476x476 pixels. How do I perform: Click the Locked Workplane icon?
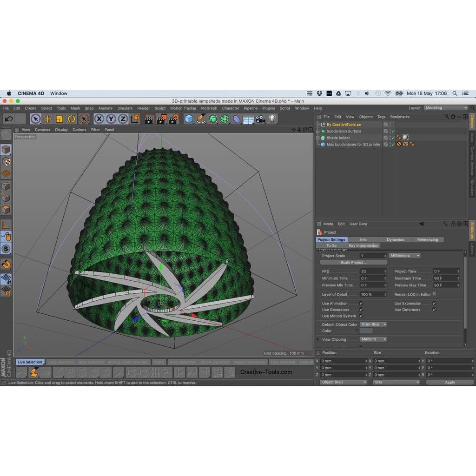[6, 279]
